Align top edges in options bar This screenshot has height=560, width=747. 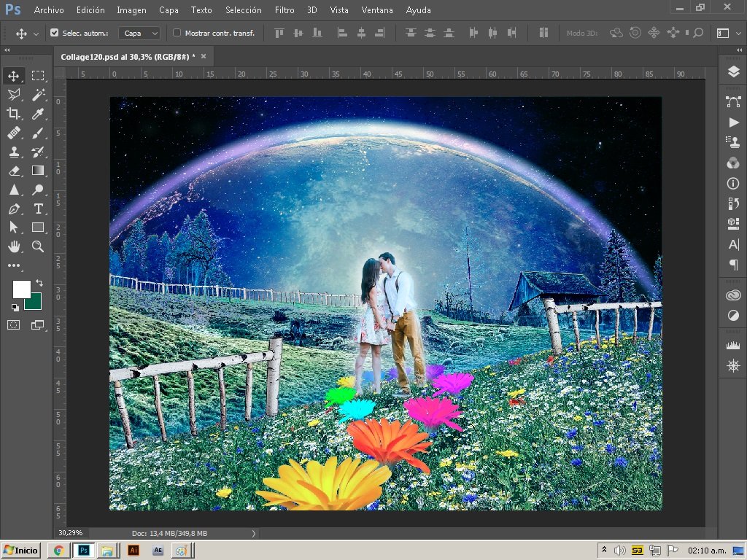(x=279, y=33)
